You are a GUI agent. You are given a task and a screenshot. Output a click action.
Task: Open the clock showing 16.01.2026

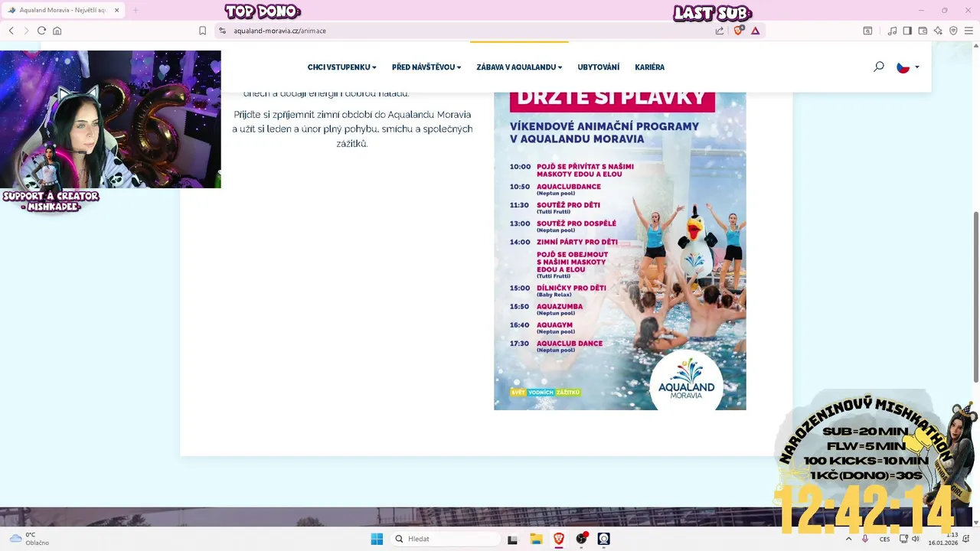point(943,539)
